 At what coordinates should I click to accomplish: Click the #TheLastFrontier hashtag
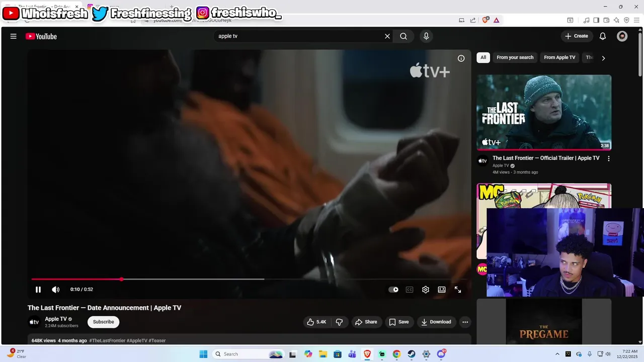point(107,340)
